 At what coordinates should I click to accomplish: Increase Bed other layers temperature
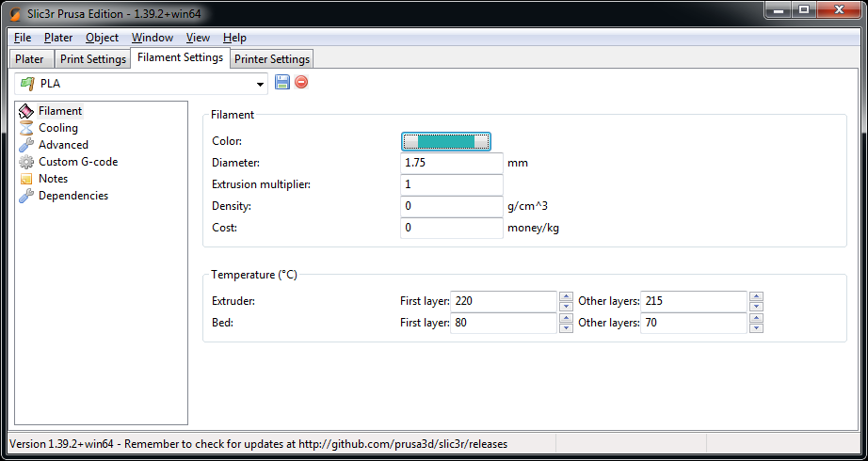757,318
